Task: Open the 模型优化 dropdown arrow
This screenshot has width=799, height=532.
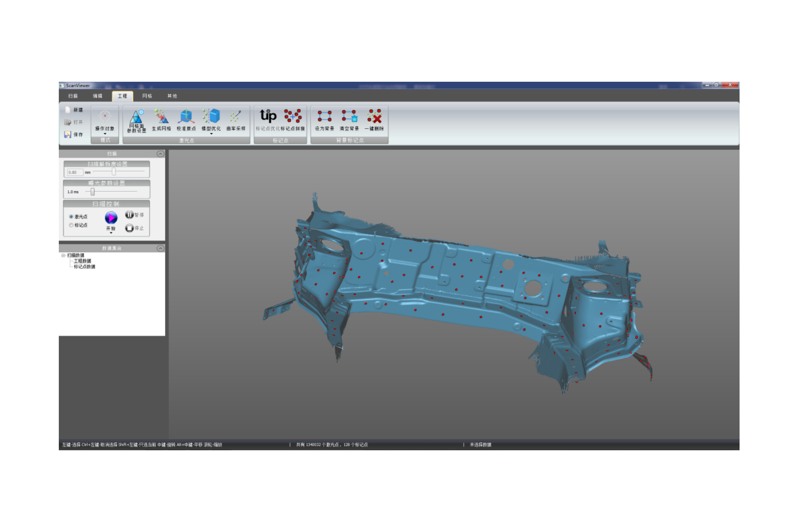Action: pos(211,134)
